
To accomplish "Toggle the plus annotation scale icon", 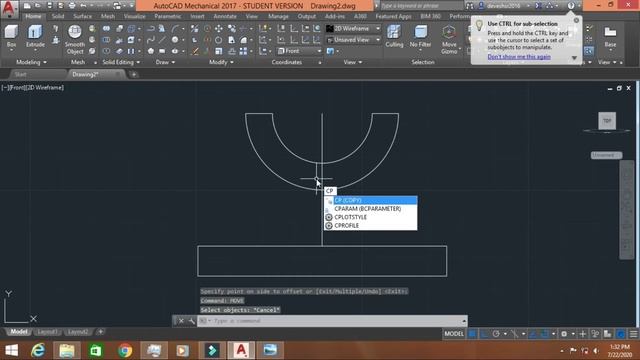I will click(583, 334).
